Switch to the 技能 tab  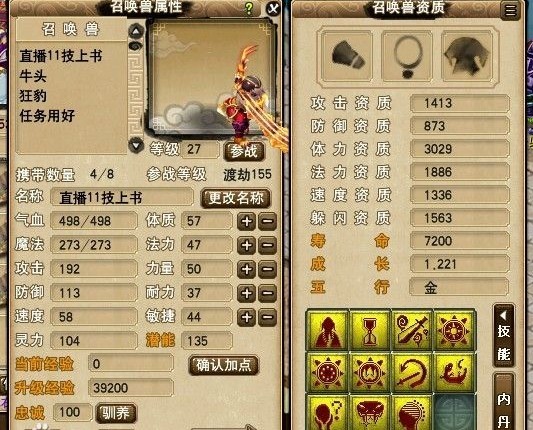click(x=504, y=336)
